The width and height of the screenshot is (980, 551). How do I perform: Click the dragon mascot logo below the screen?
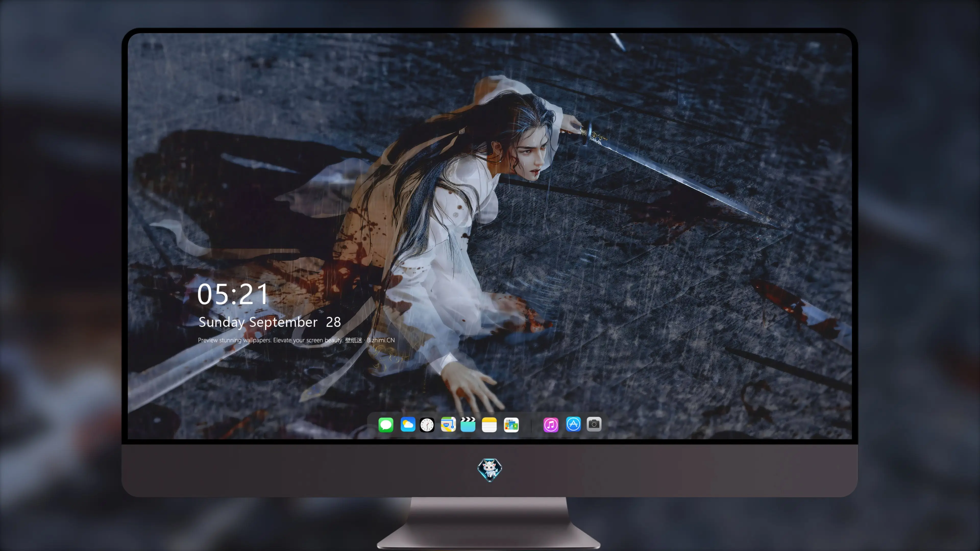(490, 470)
